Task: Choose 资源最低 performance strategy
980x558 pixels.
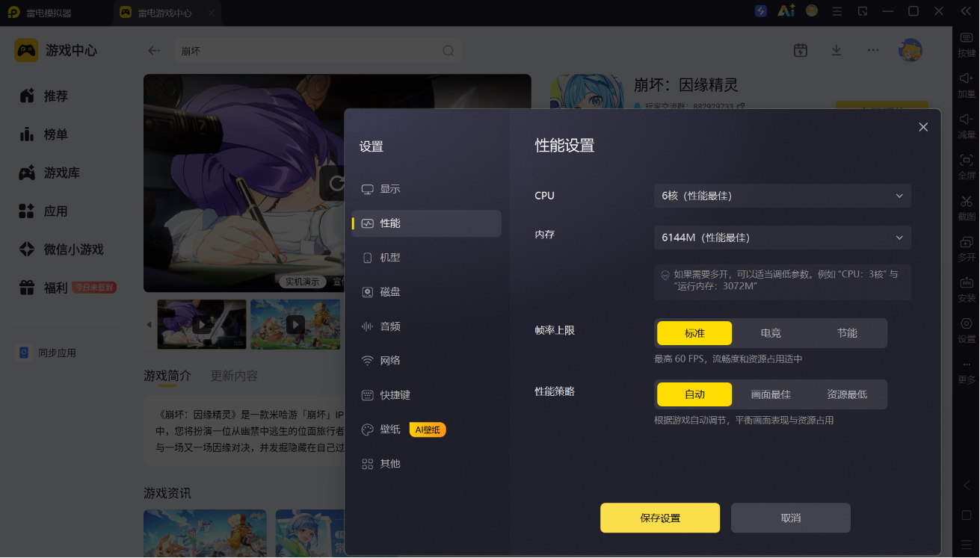Action: click(847, 394)
